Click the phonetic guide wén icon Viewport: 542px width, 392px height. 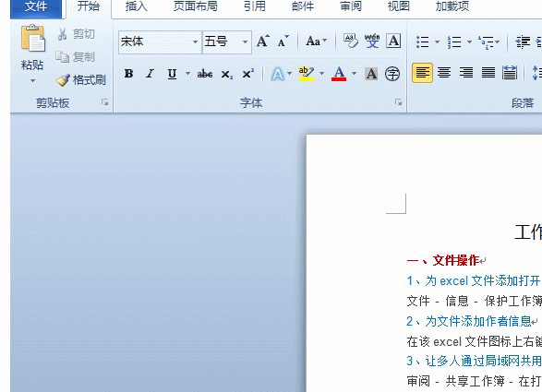click(372, 42)
